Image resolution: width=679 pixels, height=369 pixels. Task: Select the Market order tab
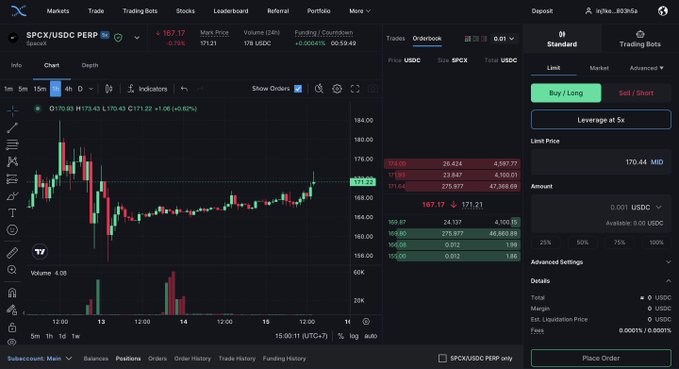(x=599, y=68)
